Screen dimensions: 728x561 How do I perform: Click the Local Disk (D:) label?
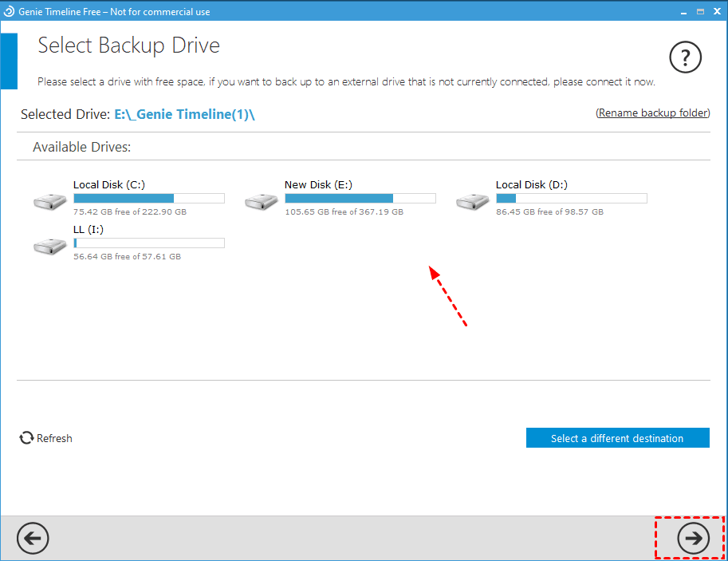click(x=531, y=184)
